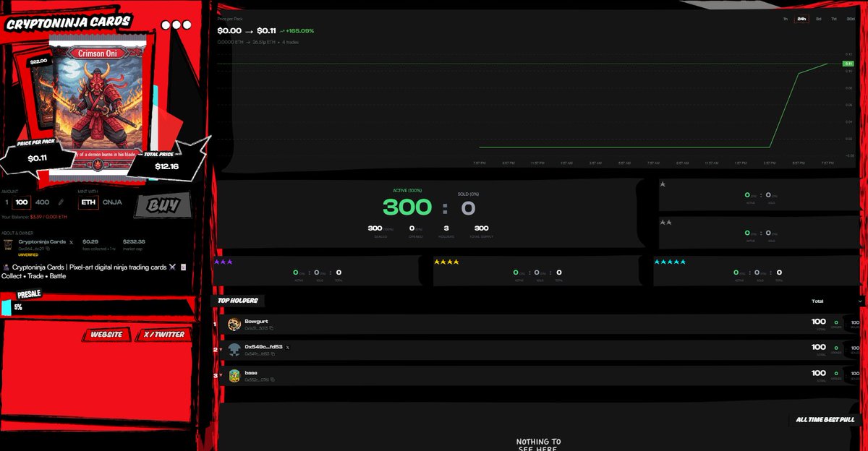The image size is (868, 451).
Task: Click the BUY button
Action: (x=162, y=206)
